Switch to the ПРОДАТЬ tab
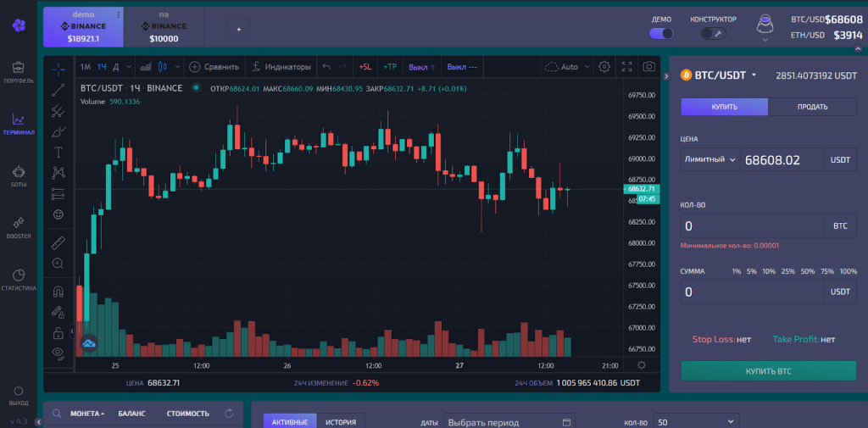The height and width of the screenshot is (428, 868). pos(812,107)
